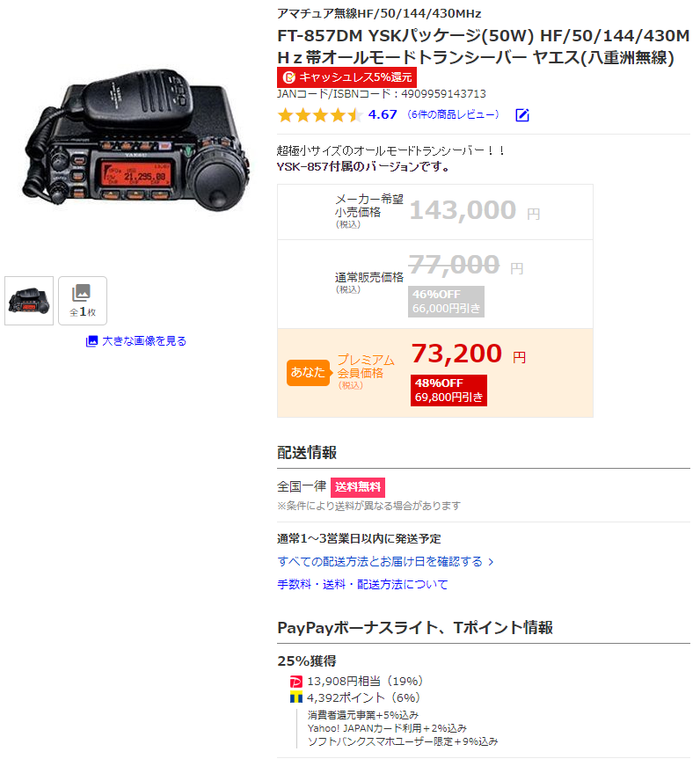This screenshot has height=759, width=700.
Task: Open 手数料・送料・配送方法について link
Action: (x=362, y=584)
